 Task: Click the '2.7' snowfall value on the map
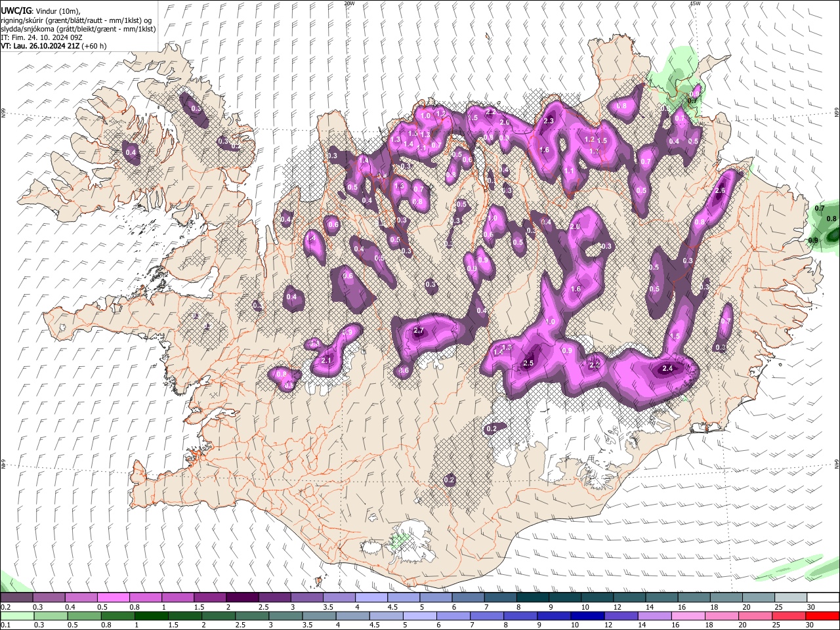[x=419, y=331]
